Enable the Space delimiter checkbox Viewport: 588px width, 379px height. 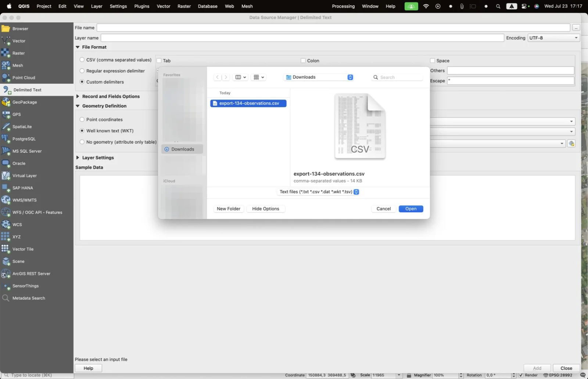click(x=433, y=61)
